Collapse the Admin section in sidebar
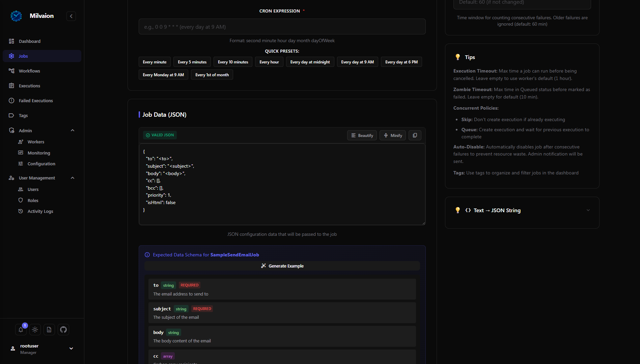640x364 pixels. point(73,131)
